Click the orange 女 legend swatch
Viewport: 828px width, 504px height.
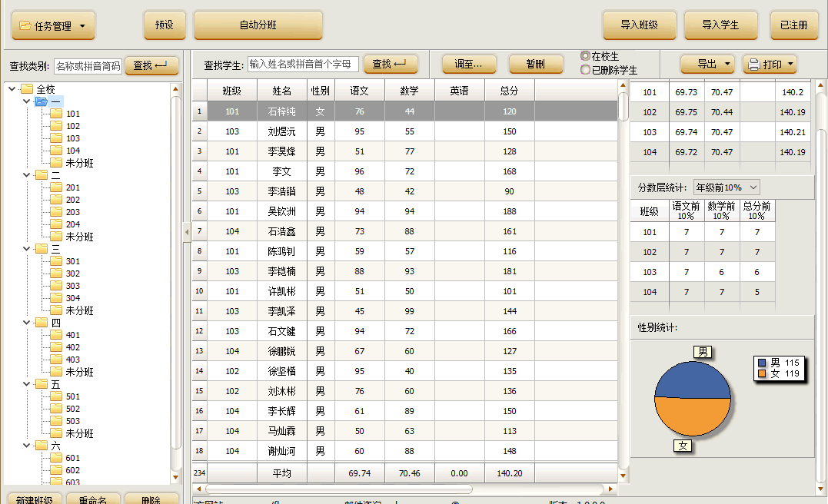tap(762, 373)
